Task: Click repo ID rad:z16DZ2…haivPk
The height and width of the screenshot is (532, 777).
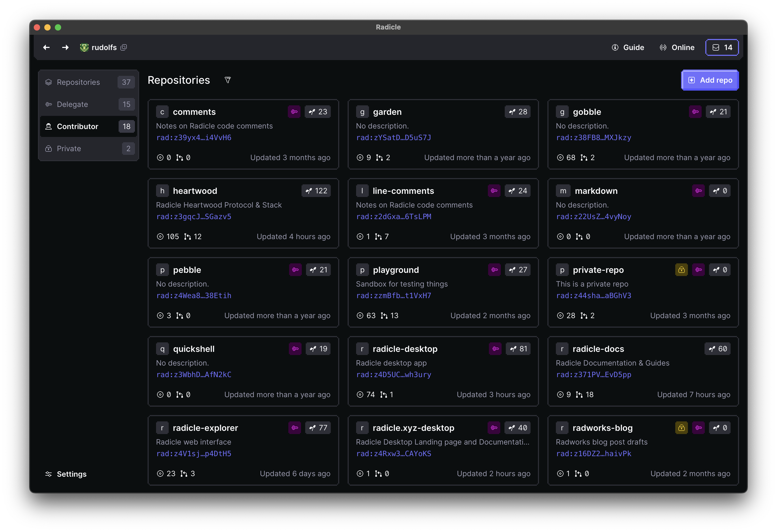Action: pos(594,454)
